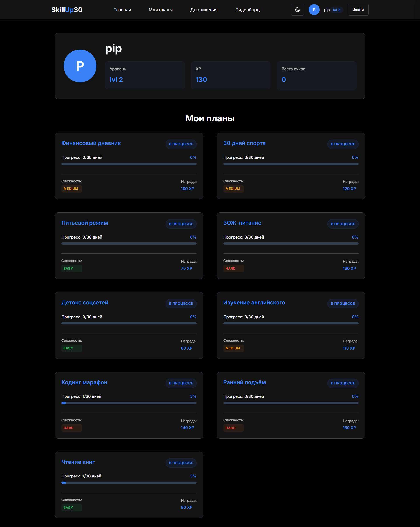
Task: Click the large P profile avatar
Action: pyautogui.click(x=80, y=66)
